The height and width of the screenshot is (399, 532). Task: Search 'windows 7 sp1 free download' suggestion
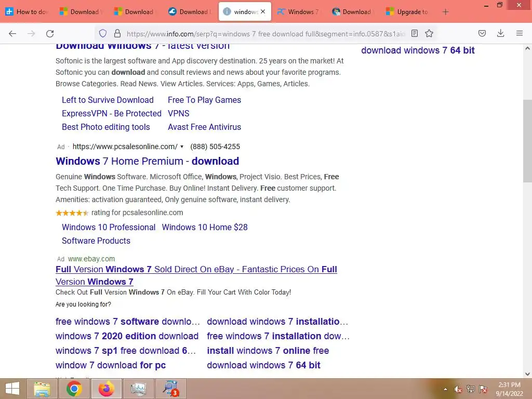[x=126, y=351]
